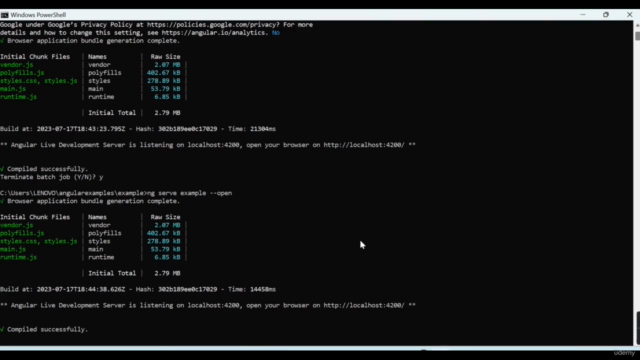This screenshot has width=640, height=360.
Task: Click the first '6.85 kB' runtime size value
Action: (x=167, y=97)
